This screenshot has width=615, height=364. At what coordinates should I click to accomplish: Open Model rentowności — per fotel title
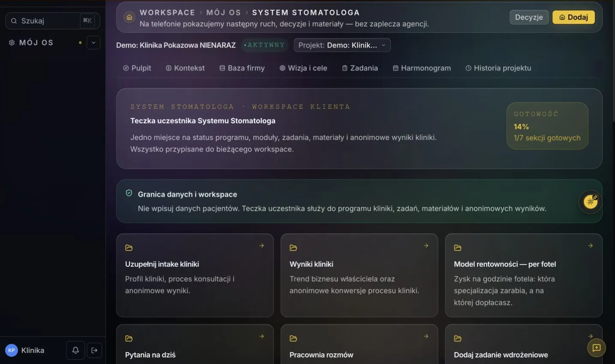pos(505,264)
